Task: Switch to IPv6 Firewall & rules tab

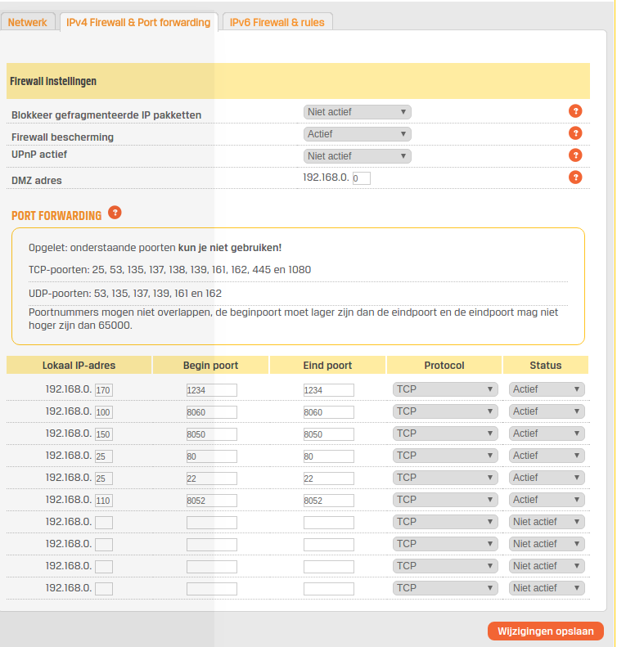Action: (277, 22)
